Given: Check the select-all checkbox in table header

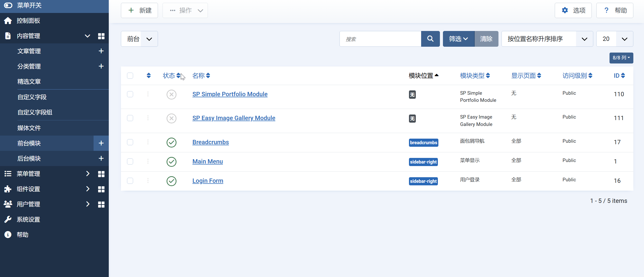Looking at the screenshot, I should tap(130, 76).
